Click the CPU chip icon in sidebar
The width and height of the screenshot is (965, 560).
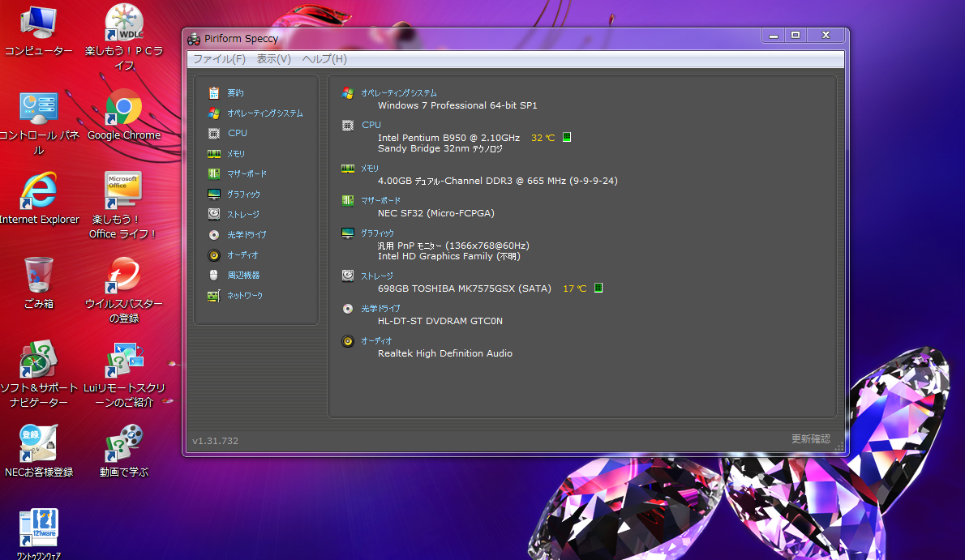pyautogui.click(x=213, y=134)
